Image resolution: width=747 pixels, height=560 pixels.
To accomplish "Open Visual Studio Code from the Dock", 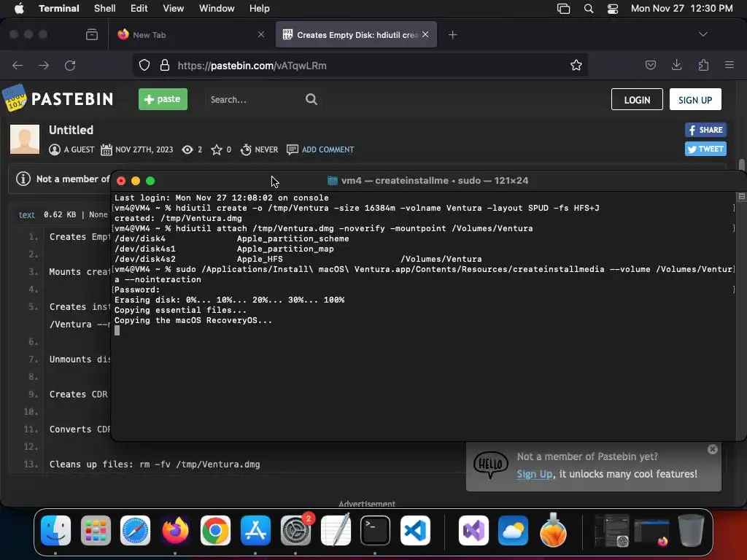I will 415,530.
